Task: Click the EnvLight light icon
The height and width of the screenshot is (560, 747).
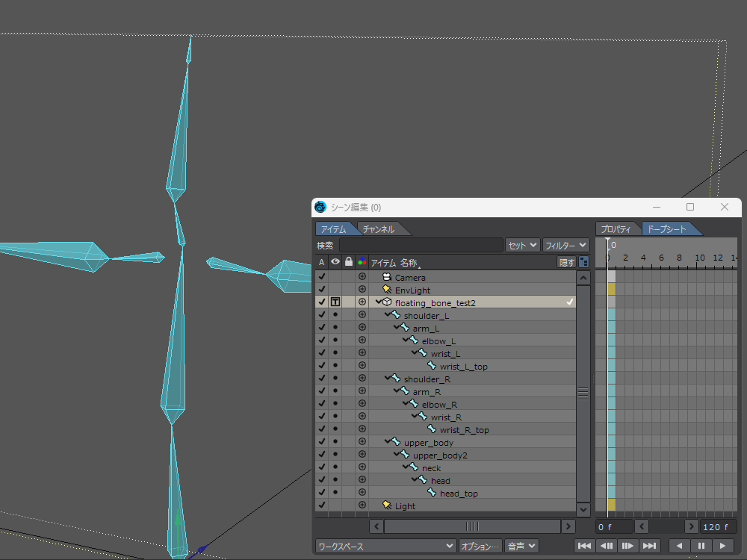Action: [x=387, y=290]
